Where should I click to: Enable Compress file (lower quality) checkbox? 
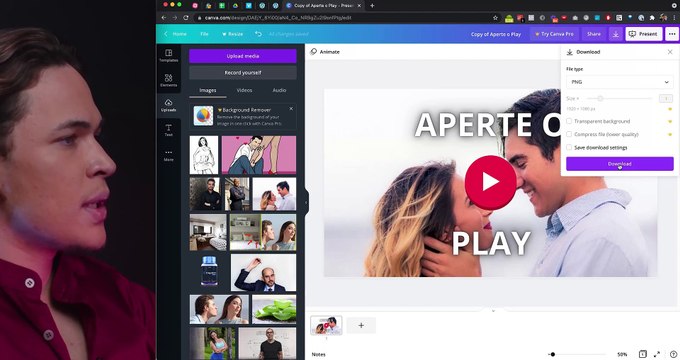pyautogui.click(x=569, y=134)
